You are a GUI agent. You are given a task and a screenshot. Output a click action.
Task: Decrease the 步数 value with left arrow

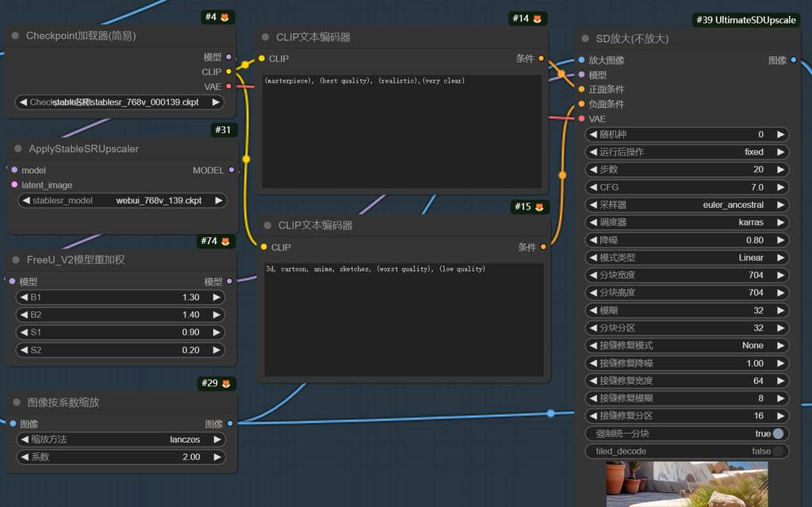593,170
